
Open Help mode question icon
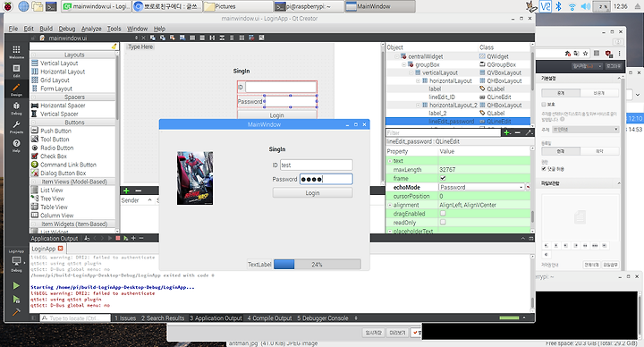click(16, 145)
